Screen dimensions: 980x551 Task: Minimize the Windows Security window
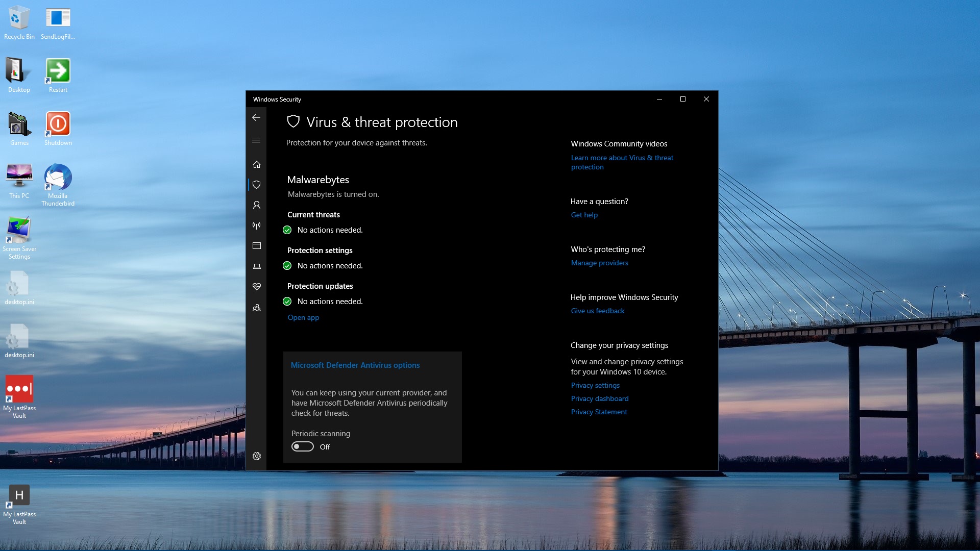(x=659, y=99)
